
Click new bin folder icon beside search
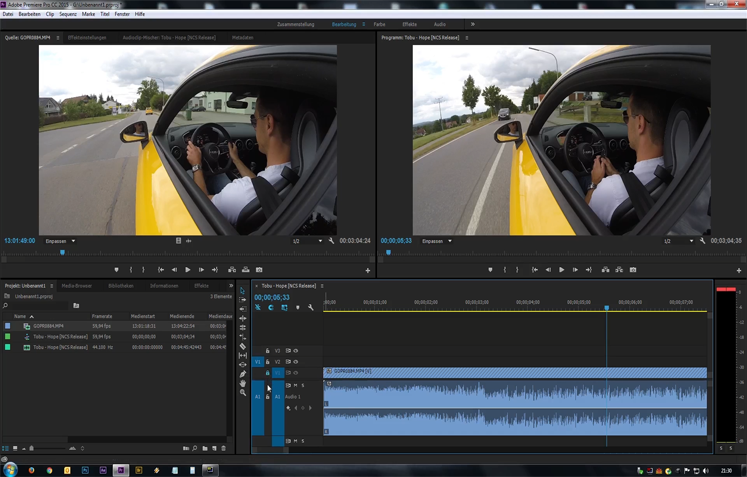coord(76,305)
